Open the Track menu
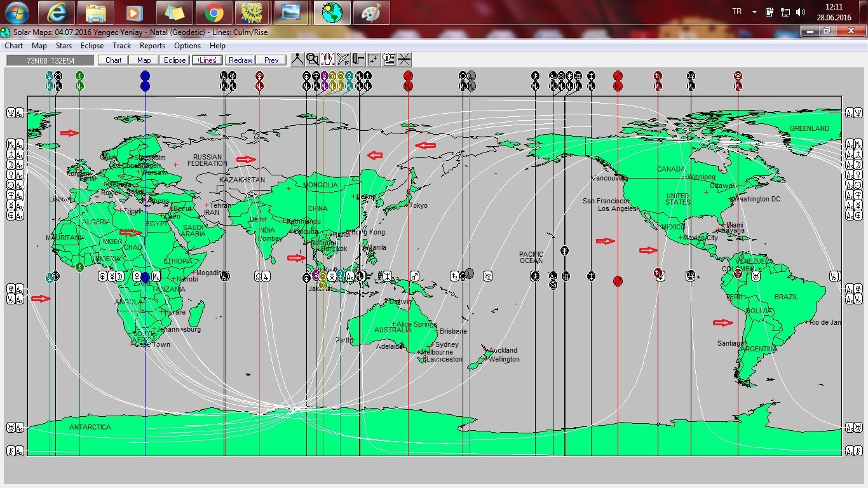The image size is (868, 488). [121, 46]
